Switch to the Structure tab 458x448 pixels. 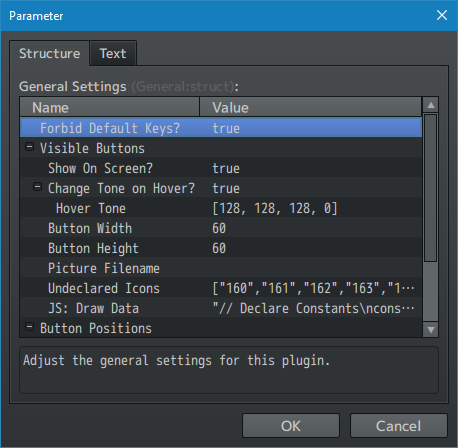[49, 53]
